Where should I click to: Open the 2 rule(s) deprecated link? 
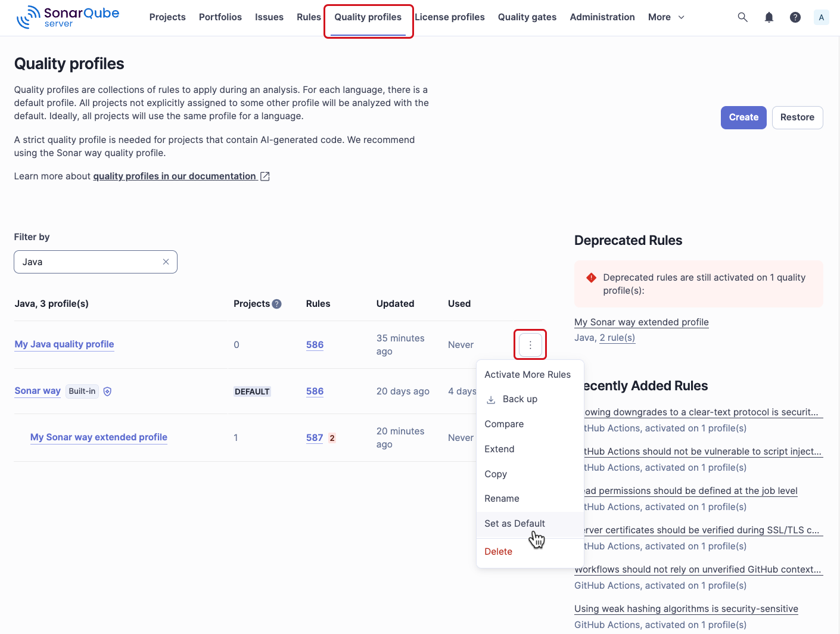click(617, 338)
